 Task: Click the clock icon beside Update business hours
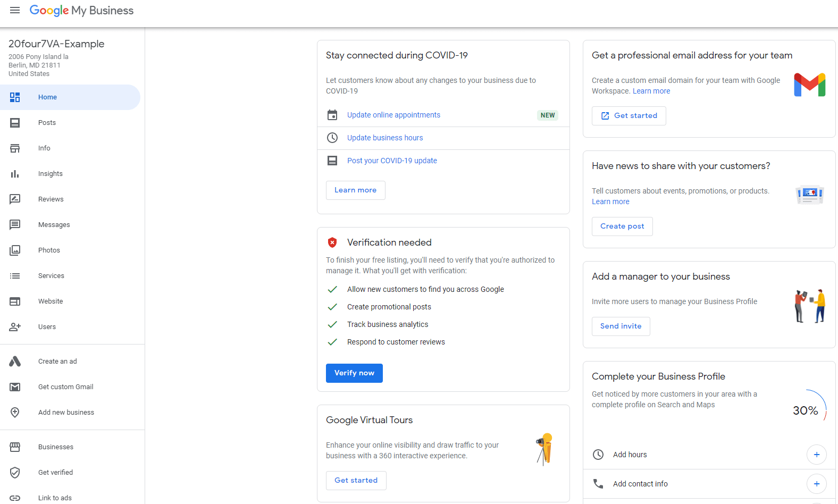332,138
